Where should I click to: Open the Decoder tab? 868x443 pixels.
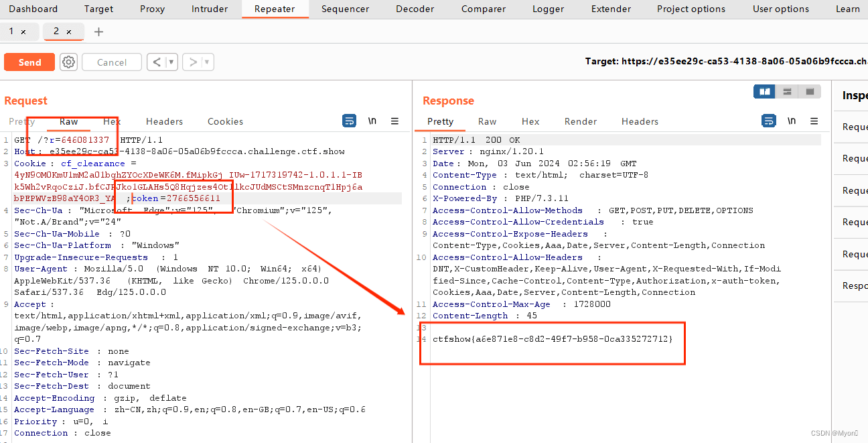(x=415, y=9)
